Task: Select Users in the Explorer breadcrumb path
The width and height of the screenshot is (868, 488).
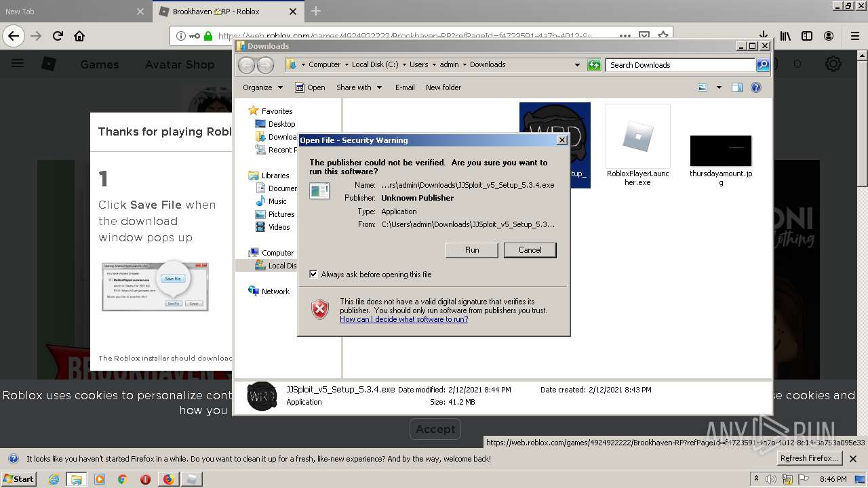Action: coord(418,64)
